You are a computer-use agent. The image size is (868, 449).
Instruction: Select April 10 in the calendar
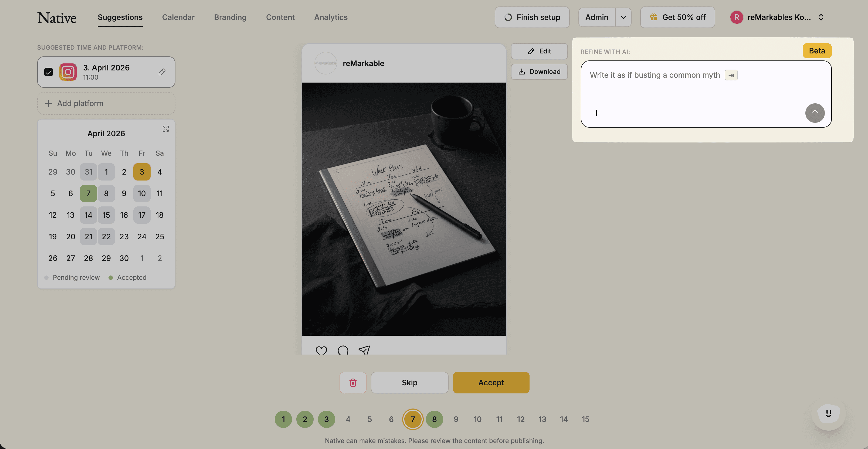[141, 193]
